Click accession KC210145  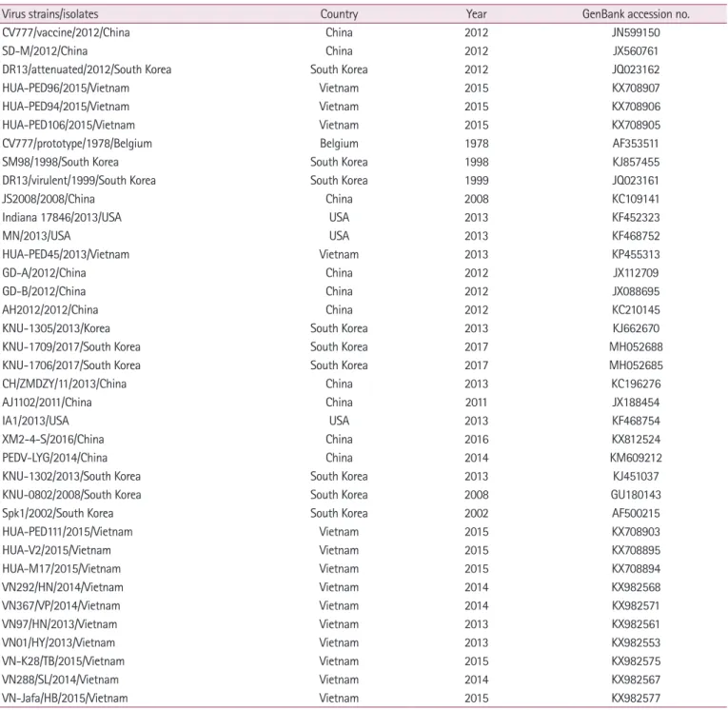tap(636, 310)
